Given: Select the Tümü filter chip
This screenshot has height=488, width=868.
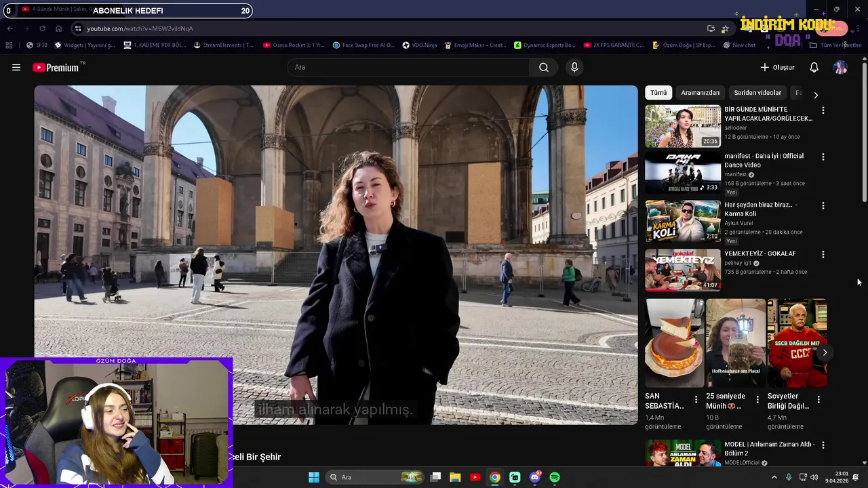Looking at the screenshot, I should [658, 93].
